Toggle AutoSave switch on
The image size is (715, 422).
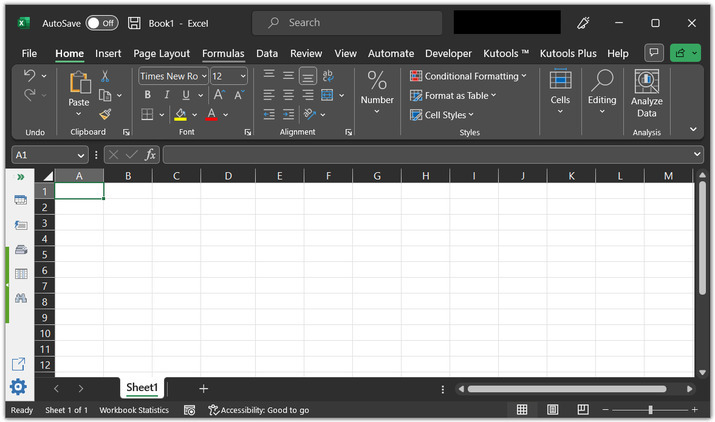point(101,22)
